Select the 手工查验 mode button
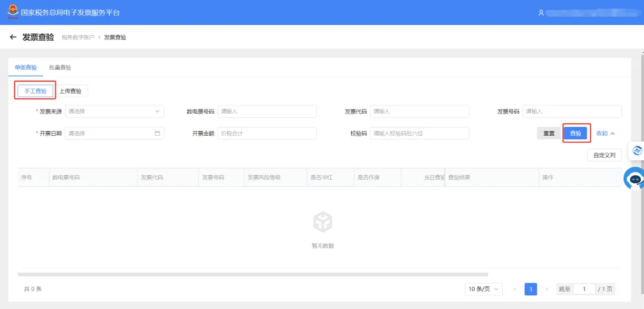Screen dimensions: 644x309 pos(35,91)
